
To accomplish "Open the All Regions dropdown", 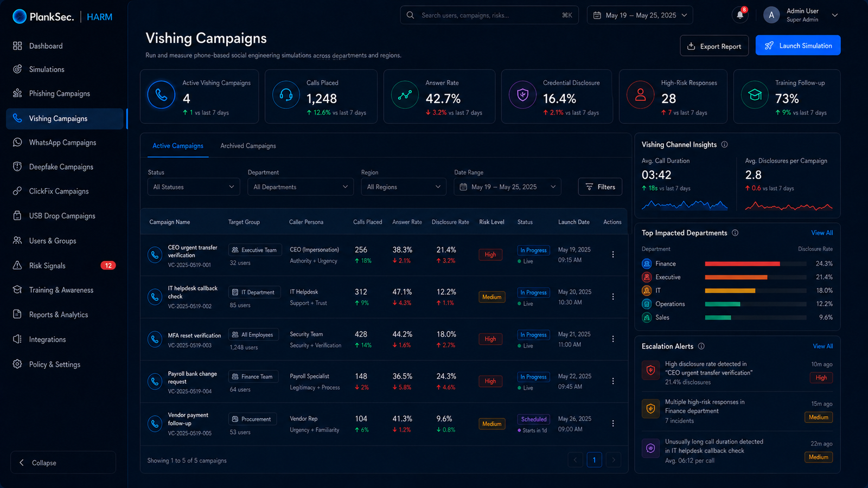I will 404,187.
